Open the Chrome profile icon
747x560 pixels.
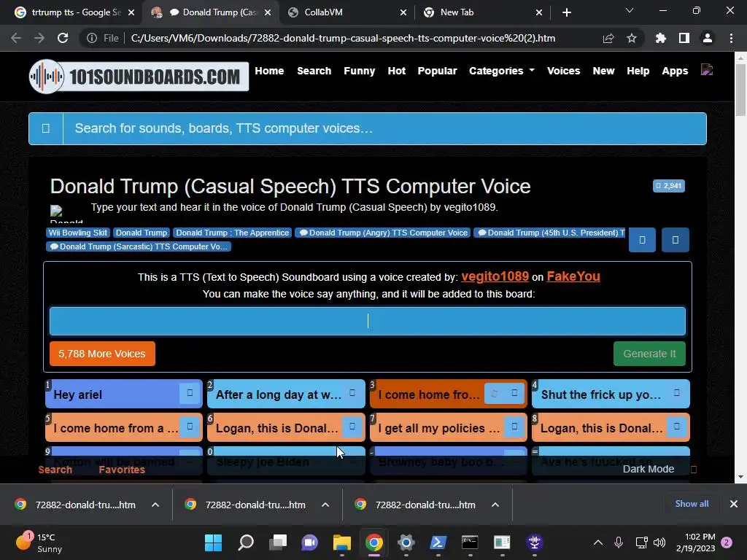tap(708, 38)
